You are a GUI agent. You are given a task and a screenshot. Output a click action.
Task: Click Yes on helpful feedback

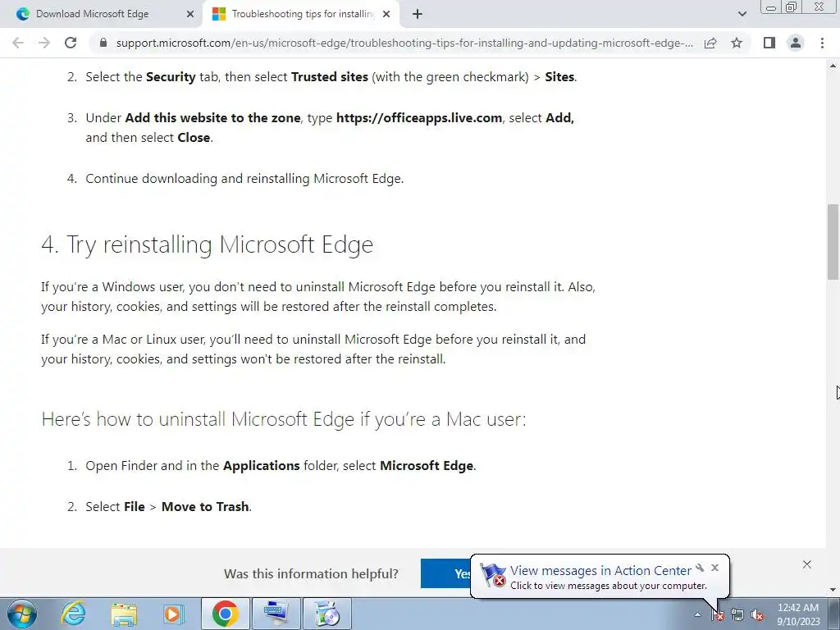tap(445, 573)
